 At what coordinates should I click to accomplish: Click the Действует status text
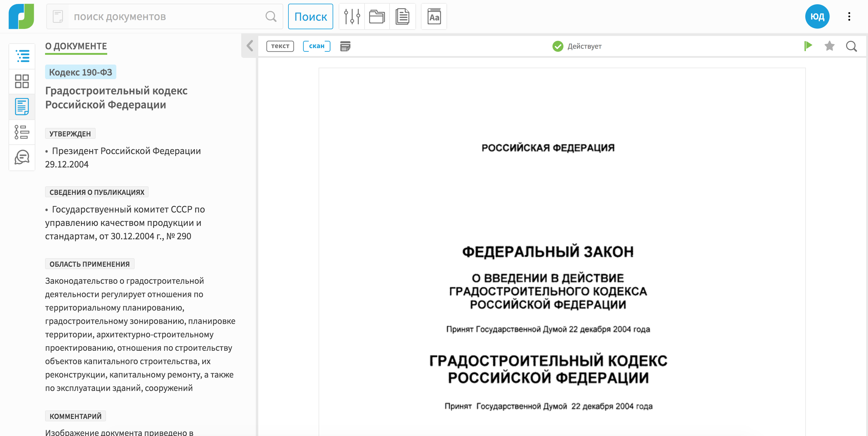(x=584, y=46)
